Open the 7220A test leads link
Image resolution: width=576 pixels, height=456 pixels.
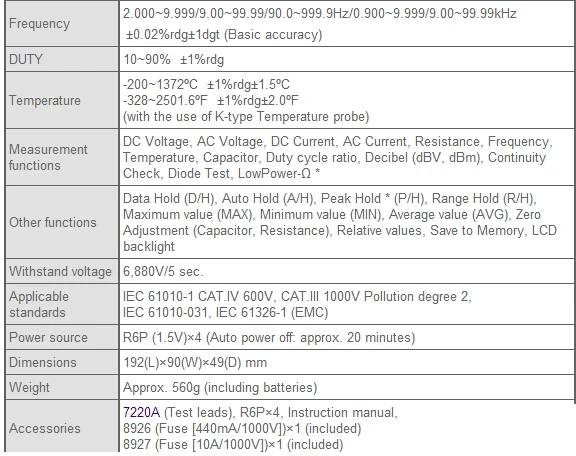[x=141, y=412]
